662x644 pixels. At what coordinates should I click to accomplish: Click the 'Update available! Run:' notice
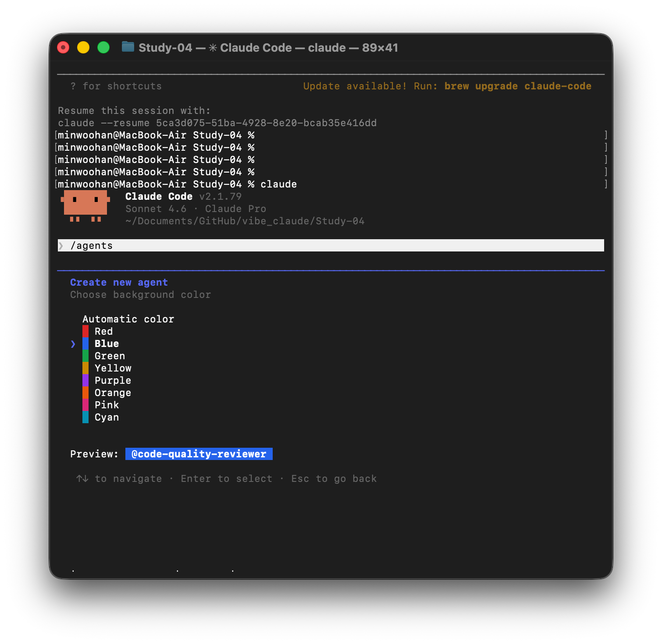pyautogui.click(x=370, y=86)
